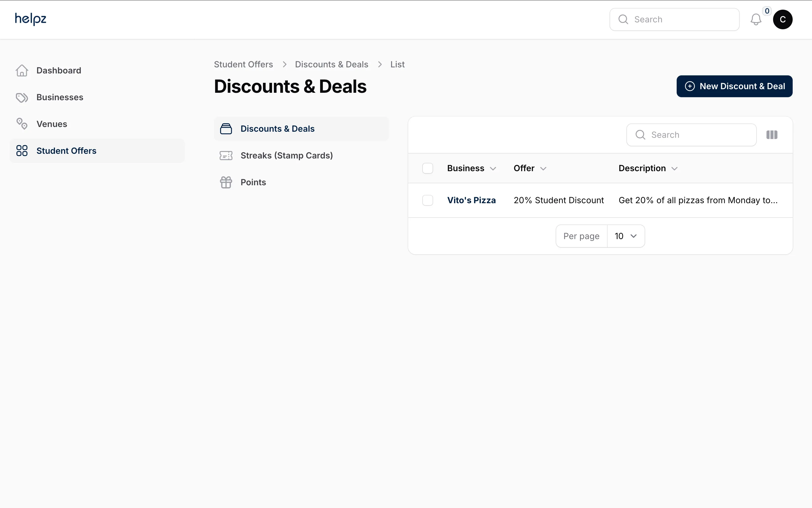
Task: Focus the table Search field
Action: tap(691, 135)
